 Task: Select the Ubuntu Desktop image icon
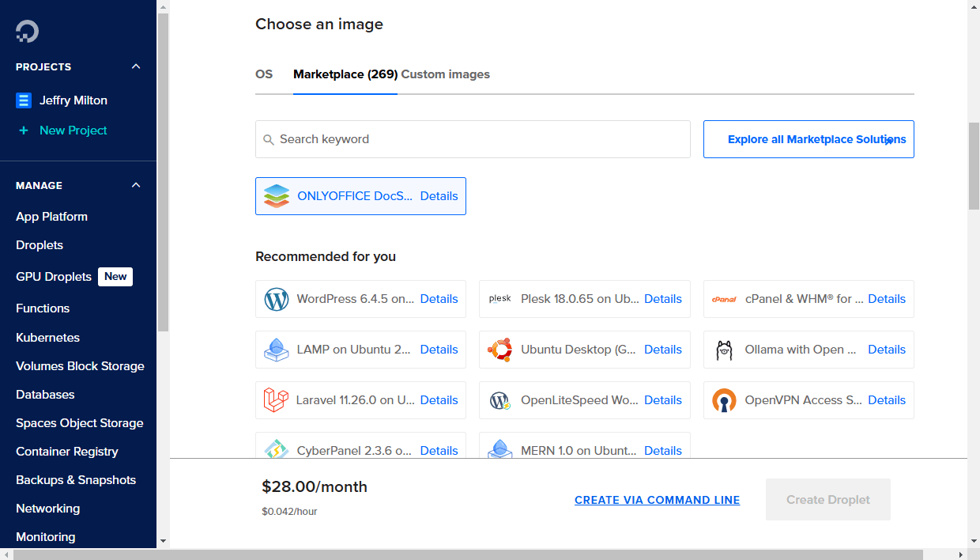coord(499,350)
